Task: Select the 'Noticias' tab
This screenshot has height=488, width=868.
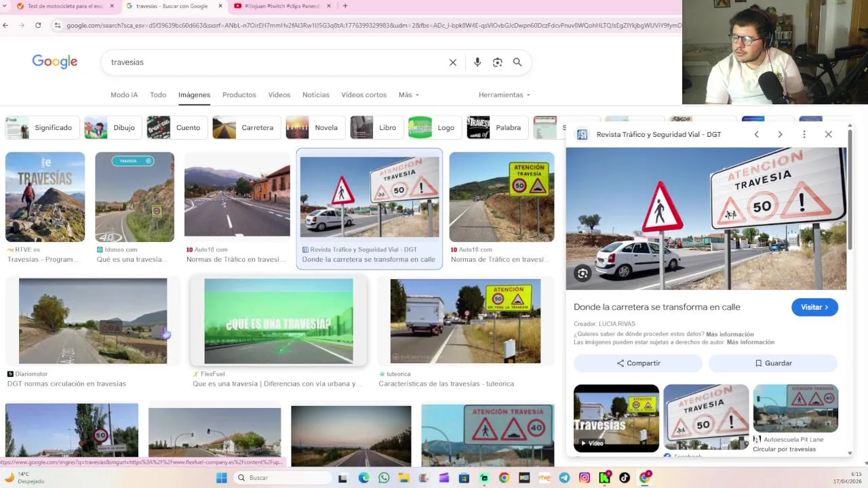Action: pos(316,95)
